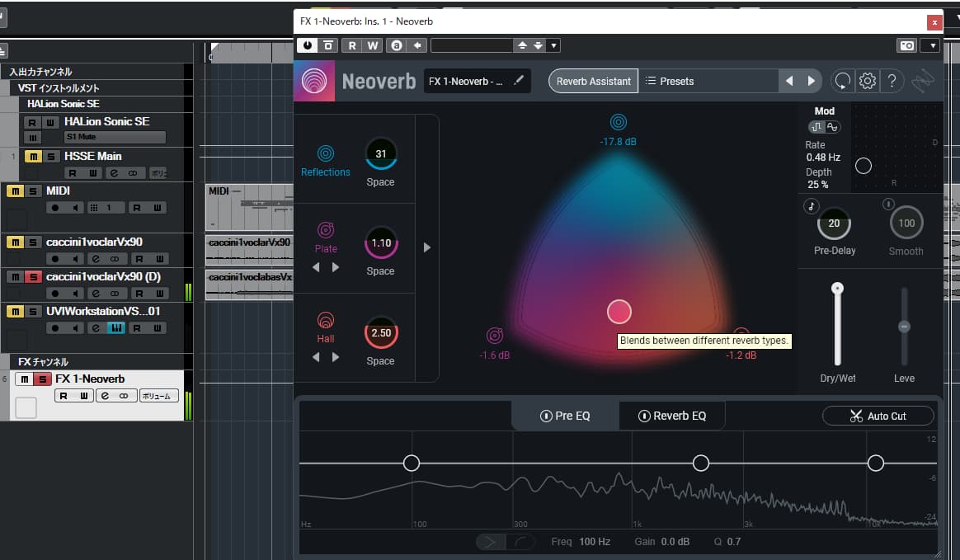
Task: Click the undo history circular arrow icon
Action: (x=842, y=81)
